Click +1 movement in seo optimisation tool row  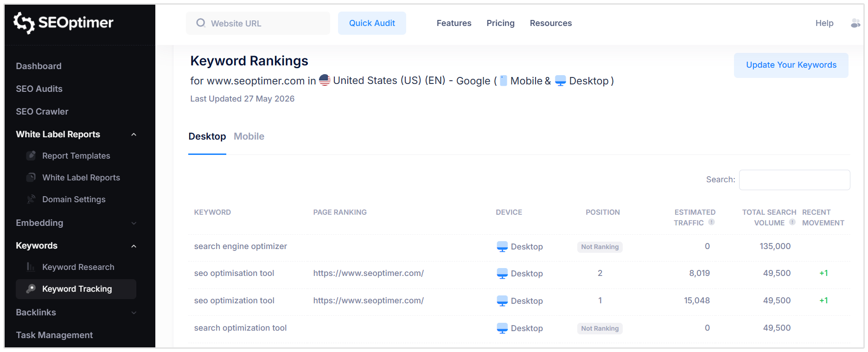823,273
